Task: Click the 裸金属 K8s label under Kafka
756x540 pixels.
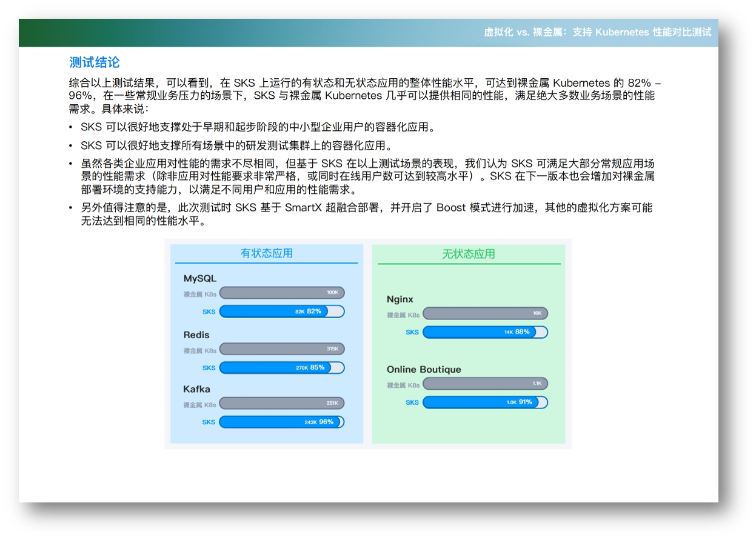Action: coord(199,405)
